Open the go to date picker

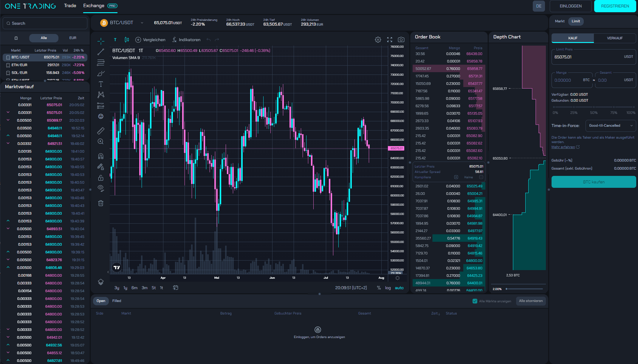(176, 288)
